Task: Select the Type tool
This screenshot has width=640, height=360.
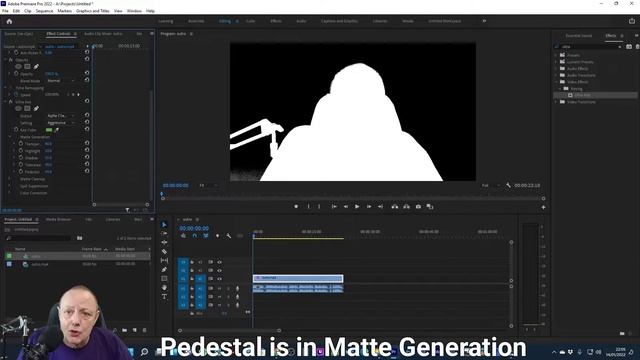Action: [164, 297]
